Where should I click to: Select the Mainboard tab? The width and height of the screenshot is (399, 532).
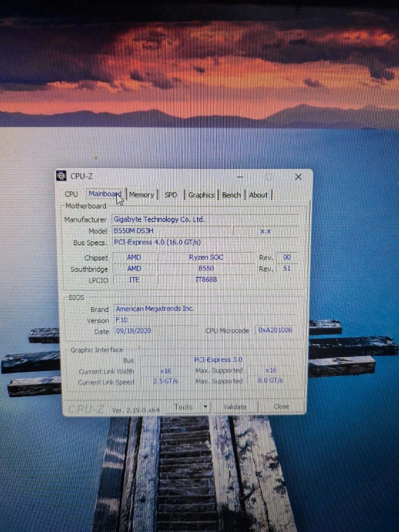105,194
